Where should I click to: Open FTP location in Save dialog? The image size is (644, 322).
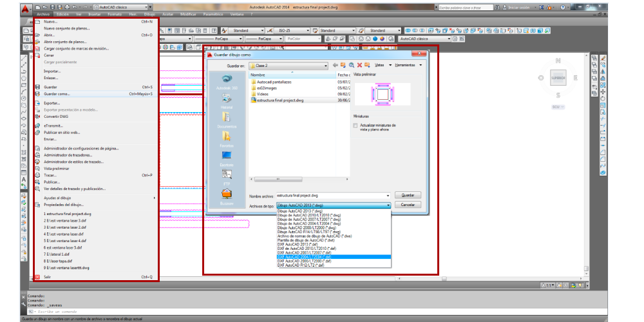[x=226, y=178]
